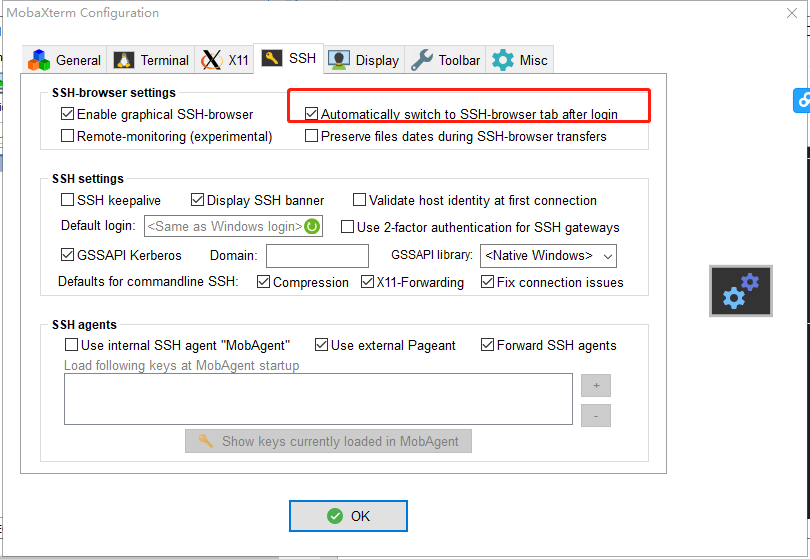The height and width of the screenshot is (559, 810).
Task: Open the GSSAPI library dropdown
Action: (548, 256)
